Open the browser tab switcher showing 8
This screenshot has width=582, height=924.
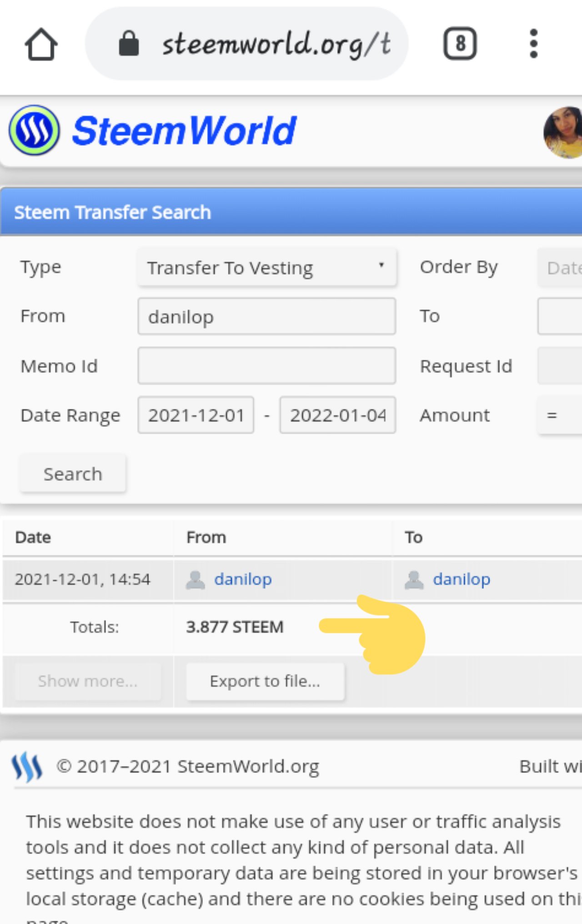pyautogui.click(x=460, y=44)
